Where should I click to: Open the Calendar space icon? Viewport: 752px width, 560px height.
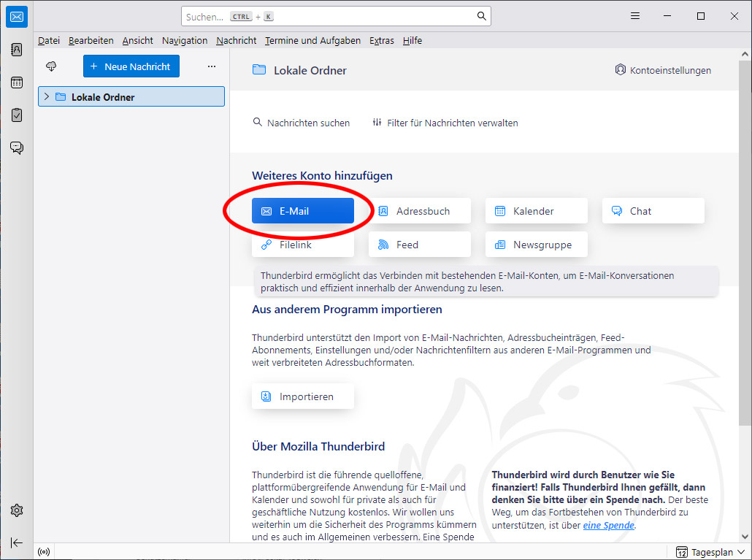pos(17,83)
